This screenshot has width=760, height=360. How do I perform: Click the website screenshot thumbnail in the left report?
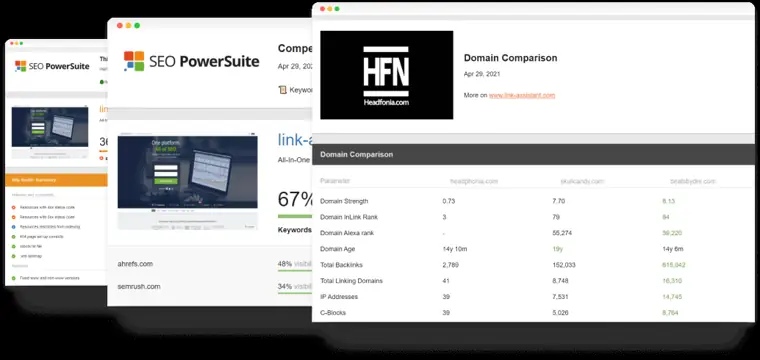(x=50, y=131)
